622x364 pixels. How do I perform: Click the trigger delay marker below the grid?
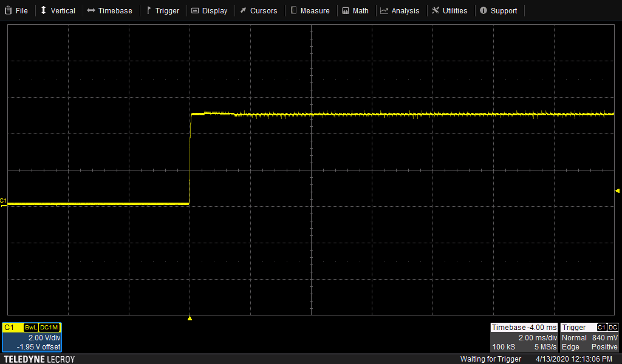190,318
